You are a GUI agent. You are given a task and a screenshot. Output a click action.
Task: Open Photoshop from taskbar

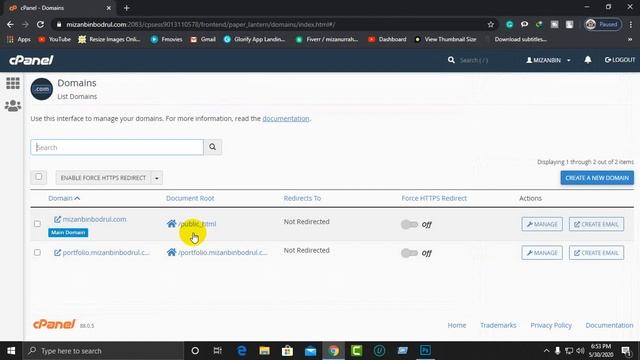point(425,351)
